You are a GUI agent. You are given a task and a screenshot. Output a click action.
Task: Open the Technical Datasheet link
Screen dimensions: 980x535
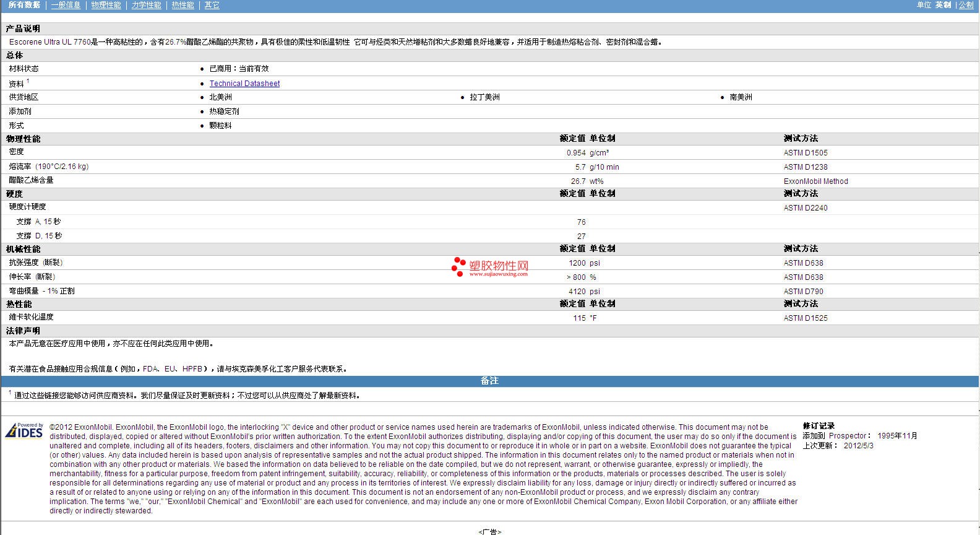(244, 84)
